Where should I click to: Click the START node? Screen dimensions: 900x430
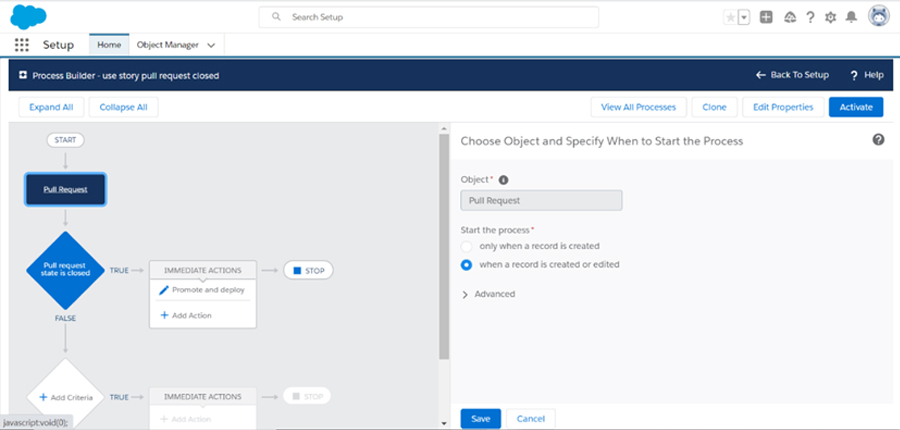point(65,140)
